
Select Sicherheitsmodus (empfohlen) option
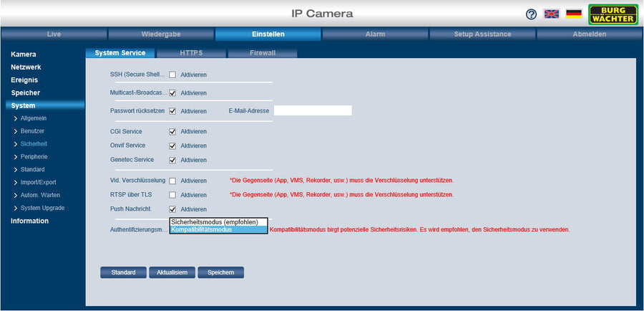218,222
